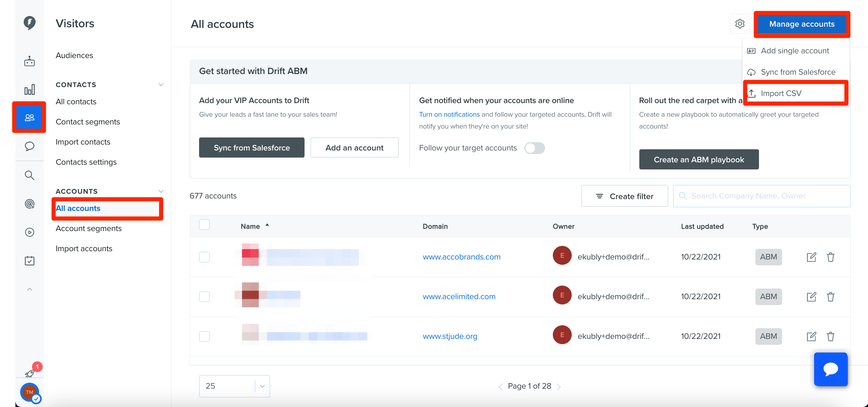Focus the Search Company Name, Owner field
868x407 pixels.
[762, 196]
